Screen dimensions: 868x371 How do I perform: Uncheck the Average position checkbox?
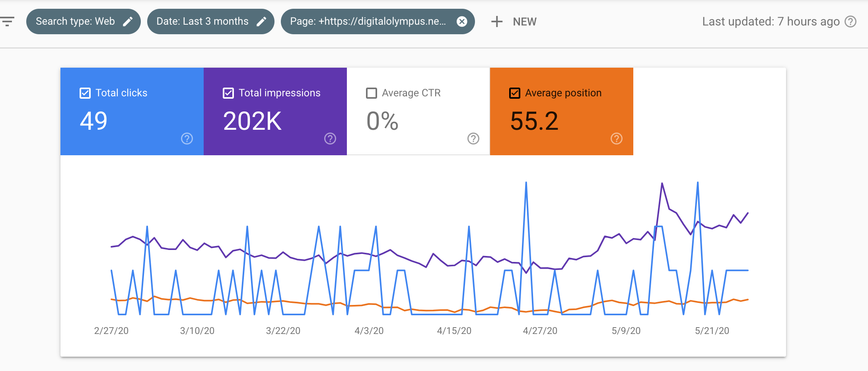click(515, 93)
